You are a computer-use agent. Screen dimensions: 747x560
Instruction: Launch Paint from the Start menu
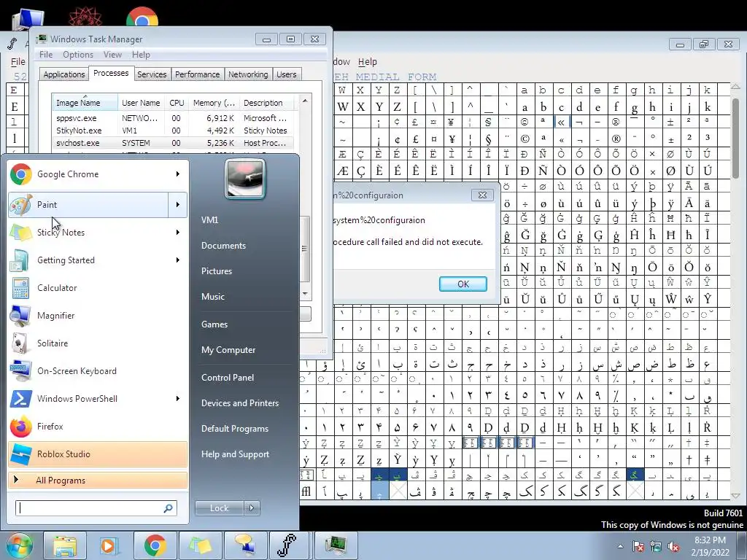click(x=88, y=205)
